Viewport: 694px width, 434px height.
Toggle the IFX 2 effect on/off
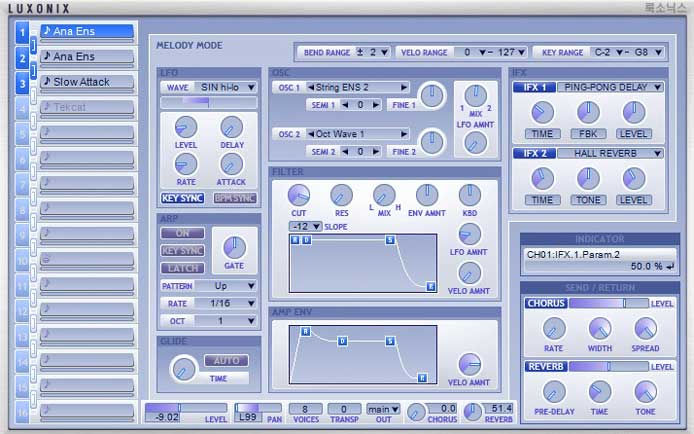[x=535, y=154]
